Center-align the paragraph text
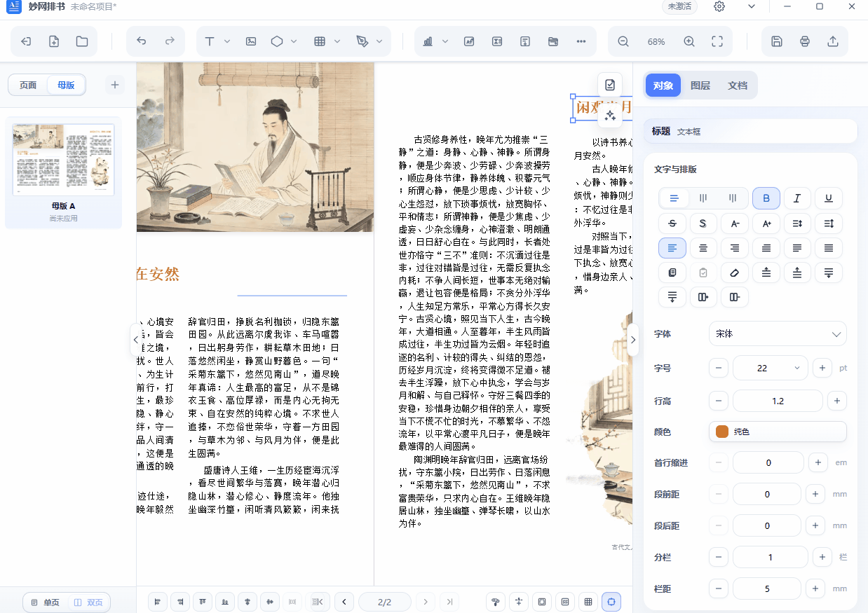 [704, 248]
